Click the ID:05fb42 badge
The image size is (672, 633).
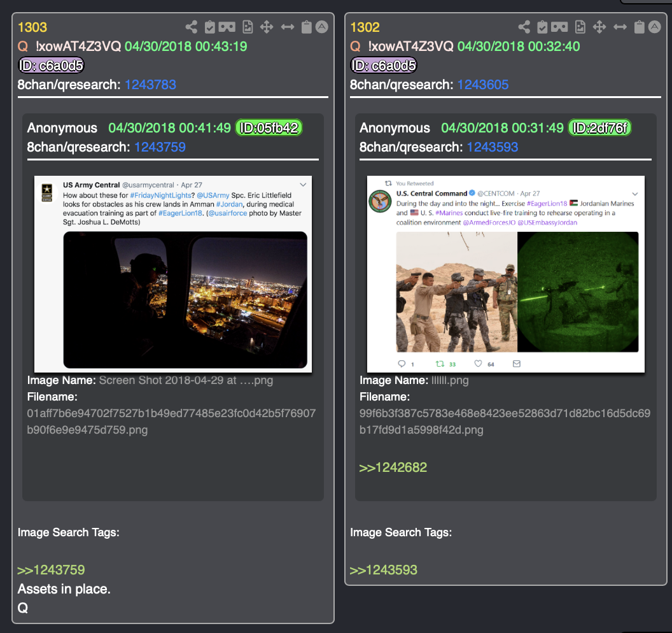(269, 128)
